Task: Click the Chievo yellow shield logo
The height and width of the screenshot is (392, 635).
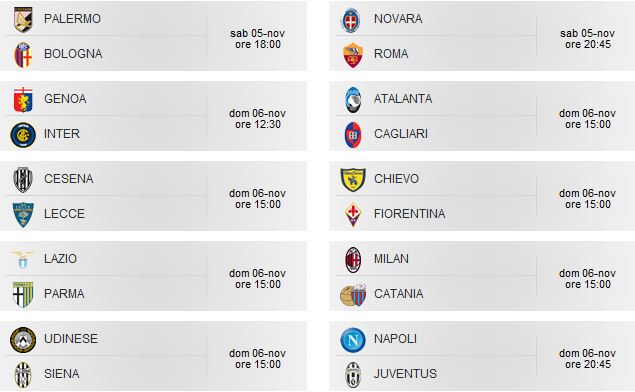Action: [353, 179]
